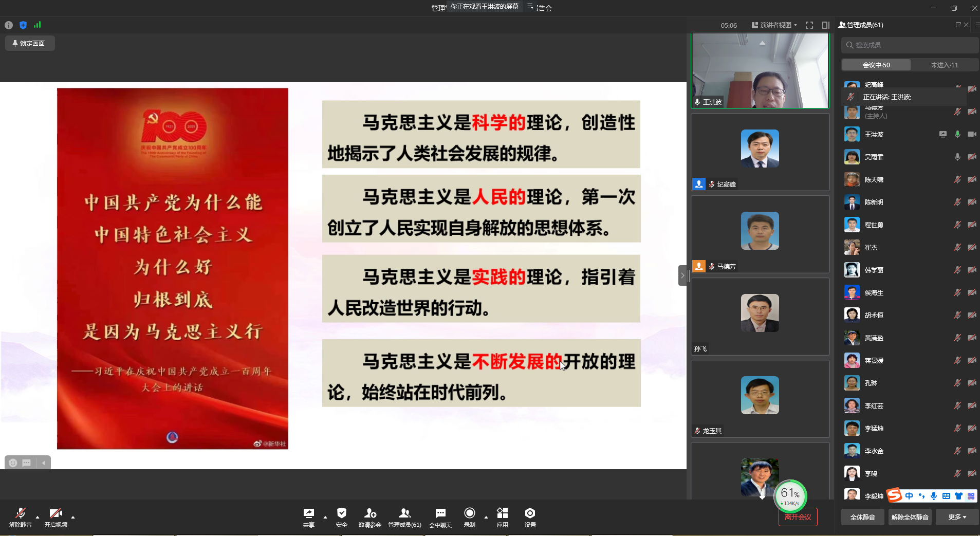Click the 搜索成员 search field
The width and height of the screenshot is (980, 536).
click(910, 45)
